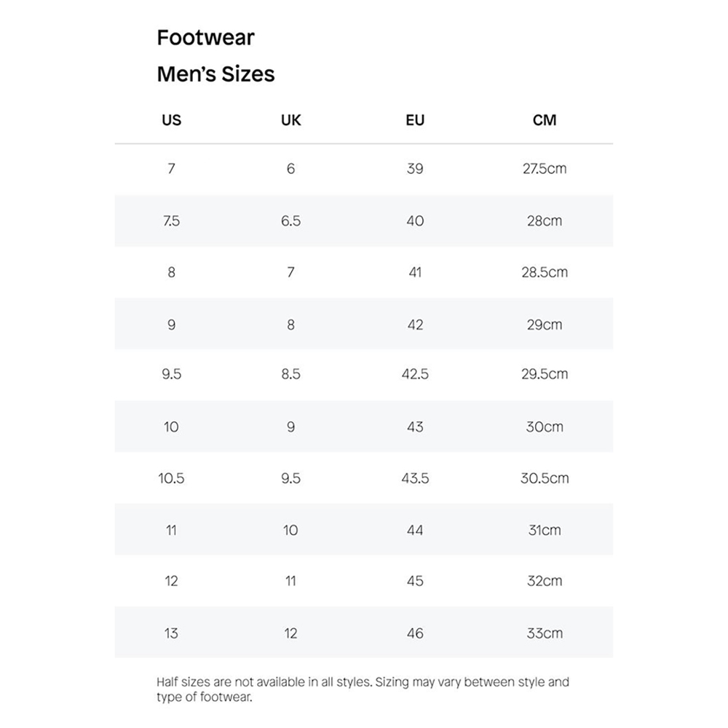Select US size 10.5 cell
The height and width of the screenshot is (728, 728).
171,478
